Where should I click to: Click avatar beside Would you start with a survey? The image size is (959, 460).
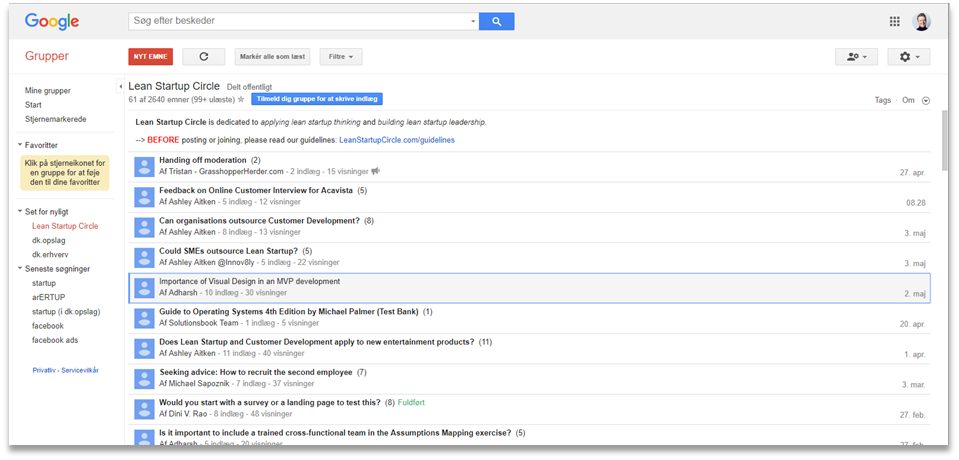click(x=144, y=409)
